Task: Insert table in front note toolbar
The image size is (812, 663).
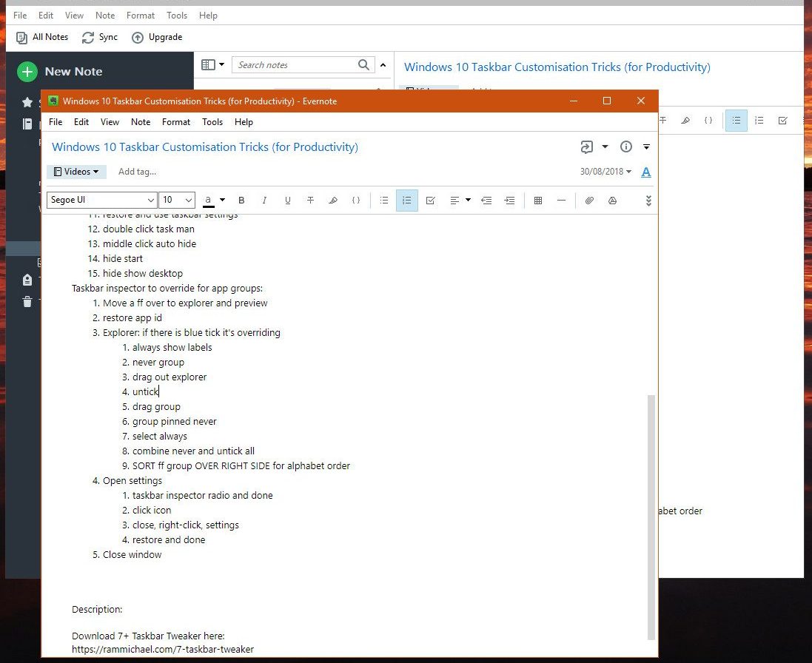Action: click(x=538, y=201)
